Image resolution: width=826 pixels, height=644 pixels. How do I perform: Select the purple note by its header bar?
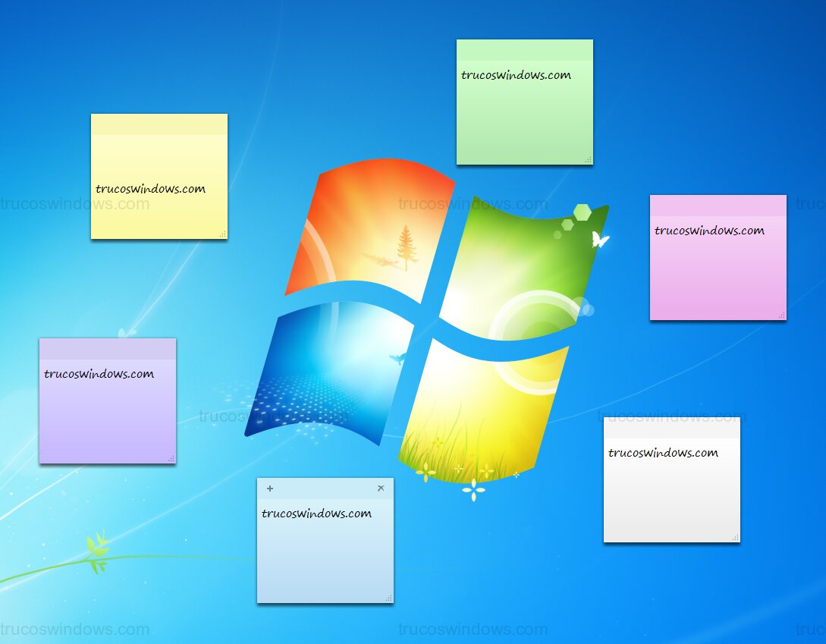pos(108,349)
